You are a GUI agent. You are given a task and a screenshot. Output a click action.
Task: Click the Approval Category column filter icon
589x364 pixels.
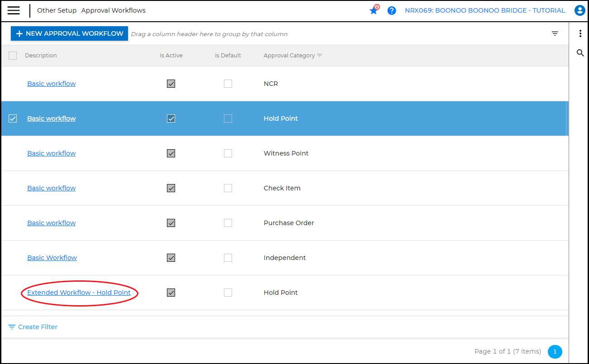coord(320,56)
